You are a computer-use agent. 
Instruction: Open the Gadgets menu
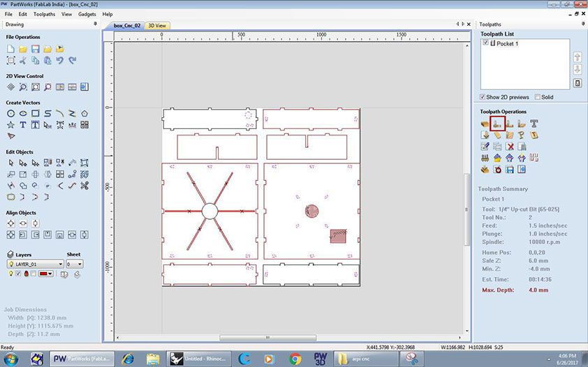pos(87,14)
